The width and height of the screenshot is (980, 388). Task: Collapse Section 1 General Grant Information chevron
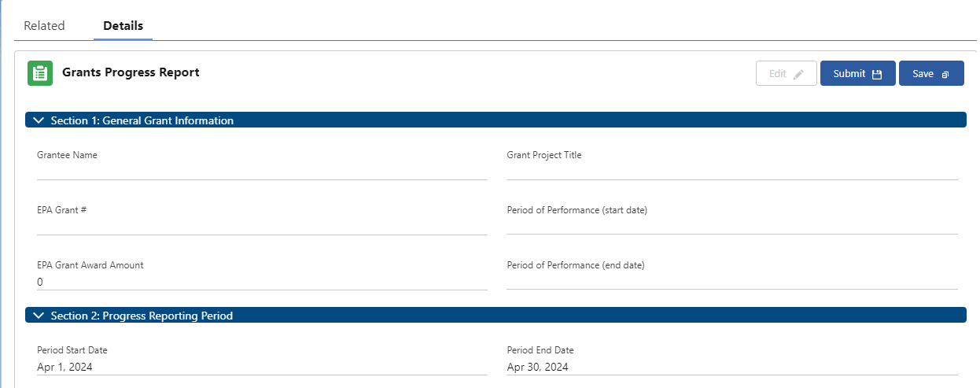pos(38,120)
